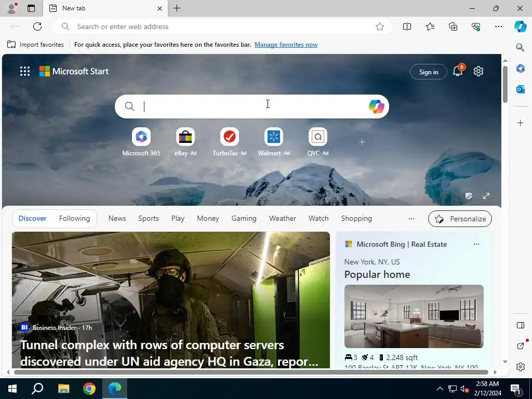Click the Personalize button
The height and width of the screenshot is (399, 532).
coord(460,219)
